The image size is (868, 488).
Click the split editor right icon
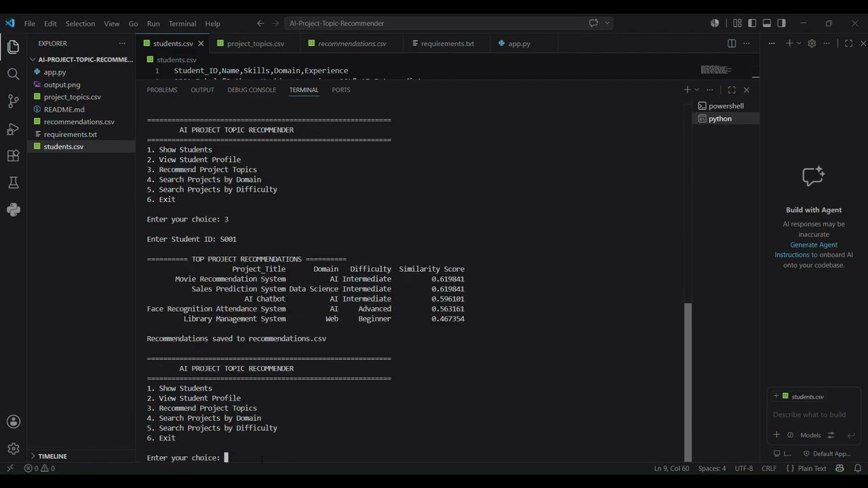click(732, 43)
